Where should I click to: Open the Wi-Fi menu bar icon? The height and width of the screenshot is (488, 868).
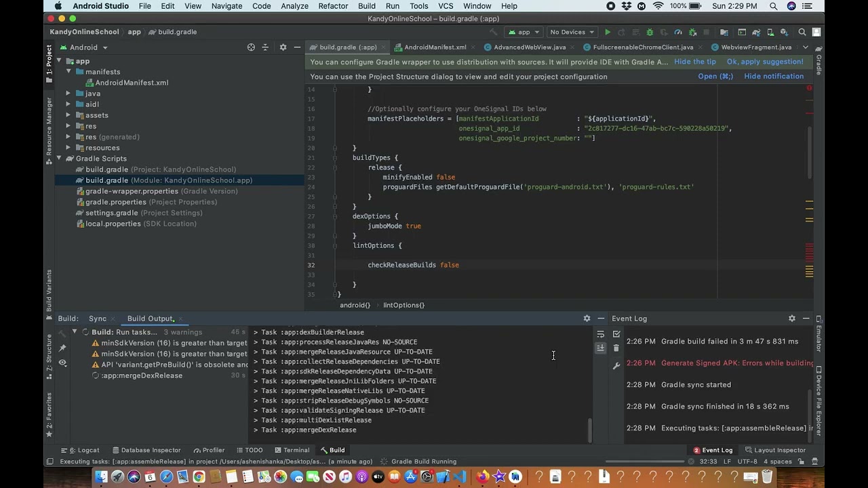tap(658, 6)
